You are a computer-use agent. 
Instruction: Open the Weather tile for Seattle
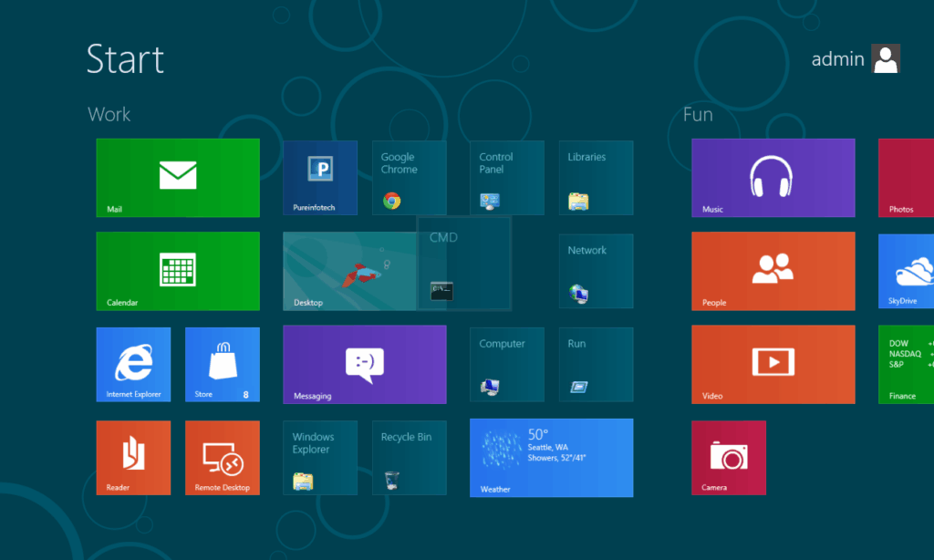(552, 458)
